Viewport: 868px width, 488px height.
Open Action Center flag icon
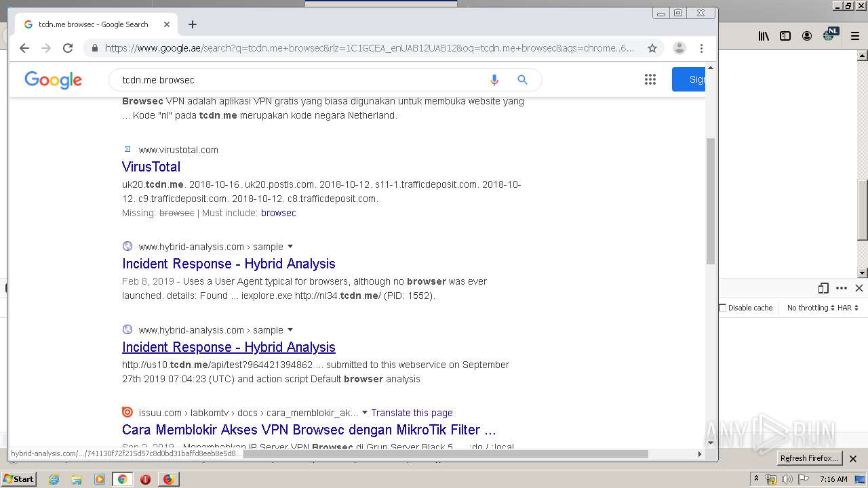tap(802, 479)
